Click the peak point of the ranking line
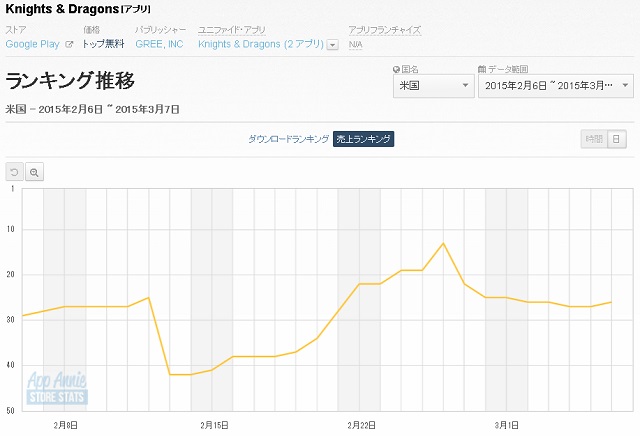The image size is (640, 436). coord(443,243)
